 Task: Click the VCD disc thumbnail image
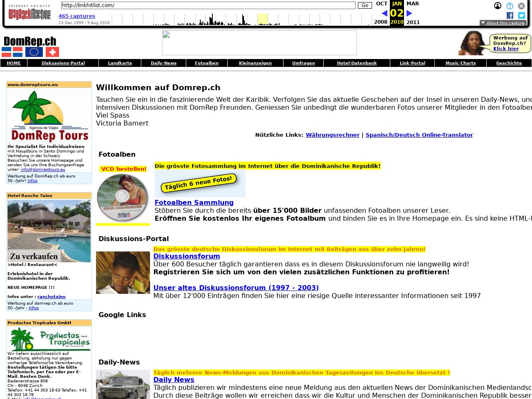(123, 197)
